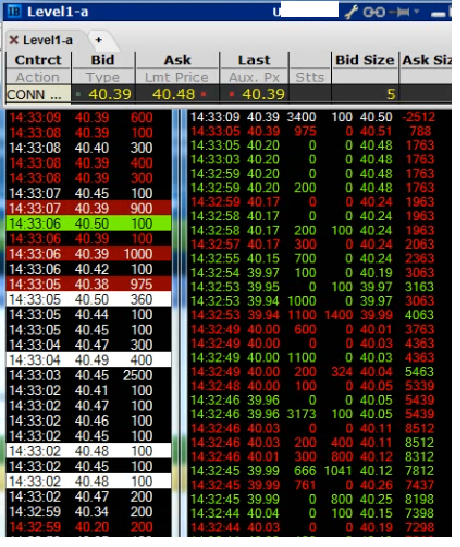Select quote row 14:32:44 40.04
The height and width of the screenshot is (547, 460).
pyautogui.click(x=312, y=513)
